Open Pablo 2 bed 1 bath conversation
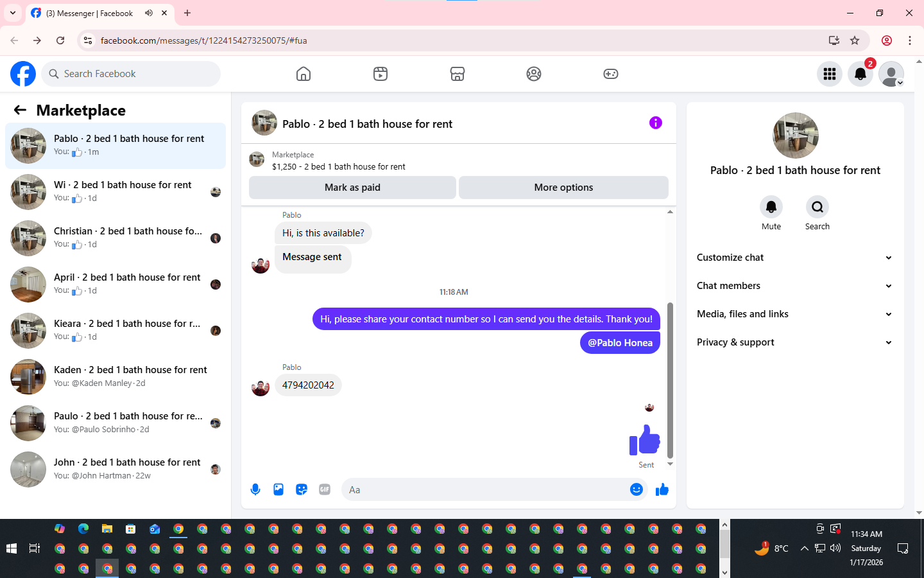This screenshot has height=578, width=924. (116, 146)
